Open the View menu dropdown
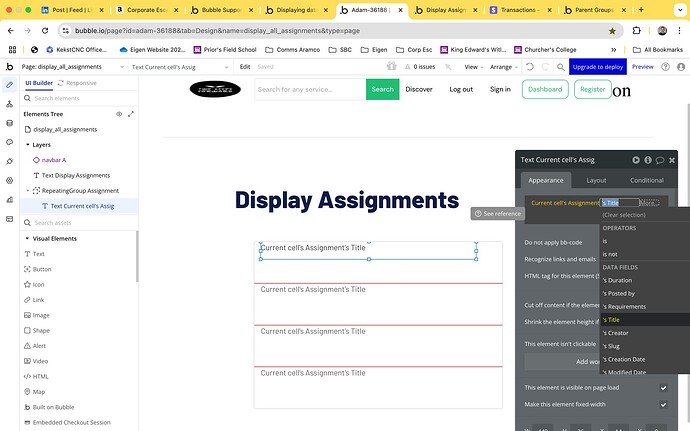This screenshot has height=431, width=690. 473,67
